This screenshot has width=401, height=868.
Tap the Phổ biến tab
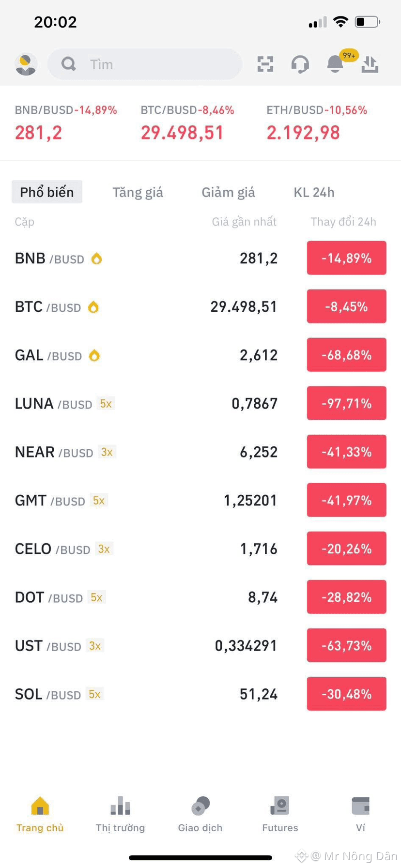click(x=47, y=192)
